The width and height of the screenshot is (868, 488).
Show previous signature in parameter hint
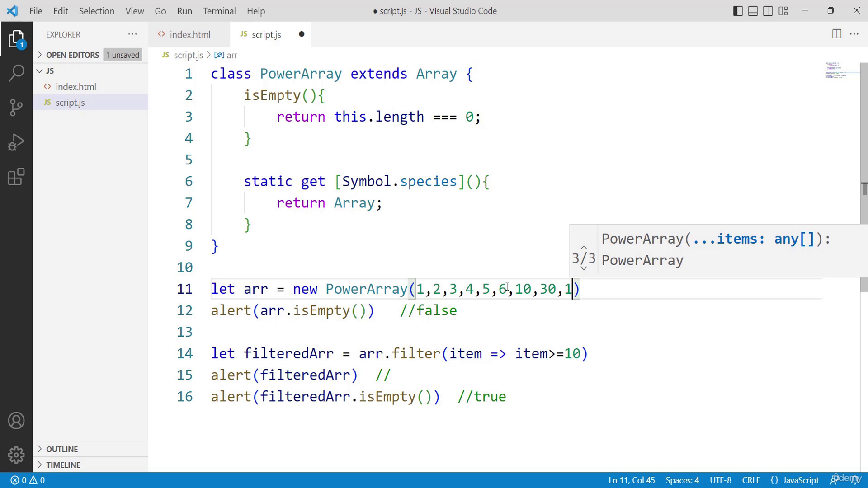tap(584, 248)
